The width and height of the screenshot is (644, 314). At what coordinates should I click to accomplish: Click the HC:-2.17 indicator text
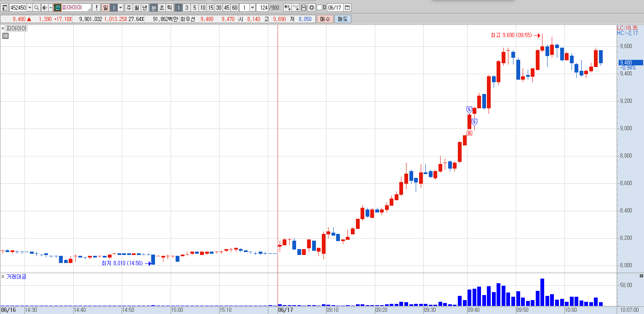point(628,33)
